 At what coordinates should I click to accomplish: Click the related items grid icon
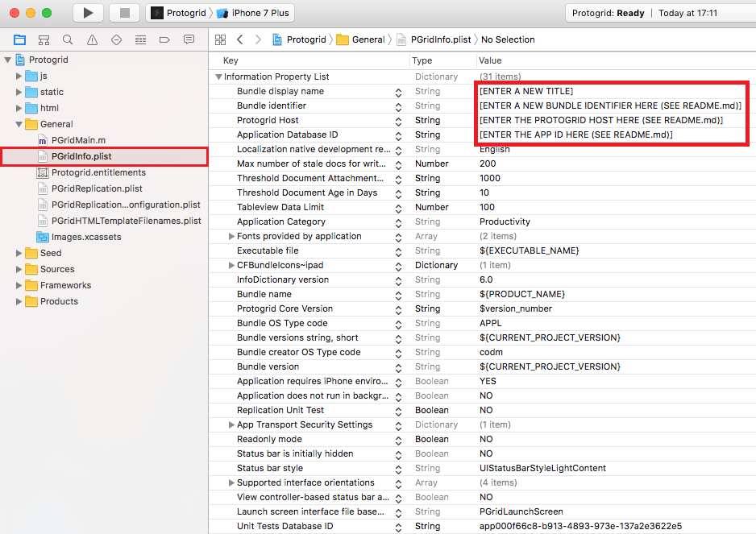click(220, 39)
